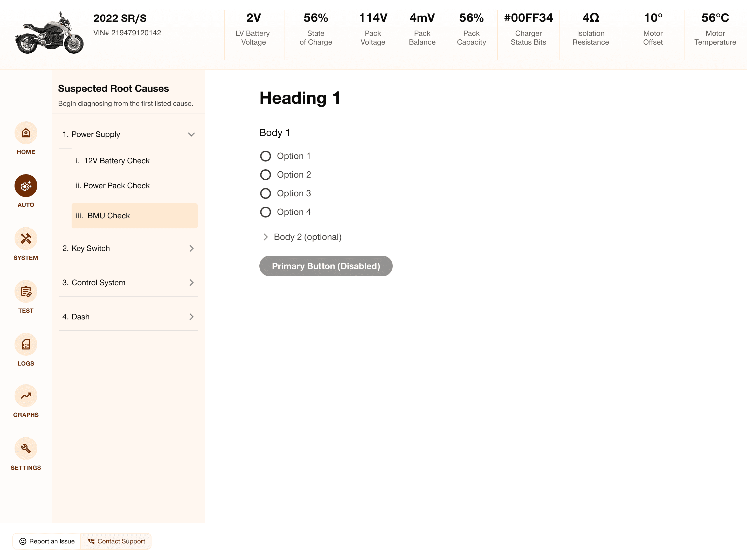Select Option 1 radio button

pyautogui.click(x=265, y=156)
